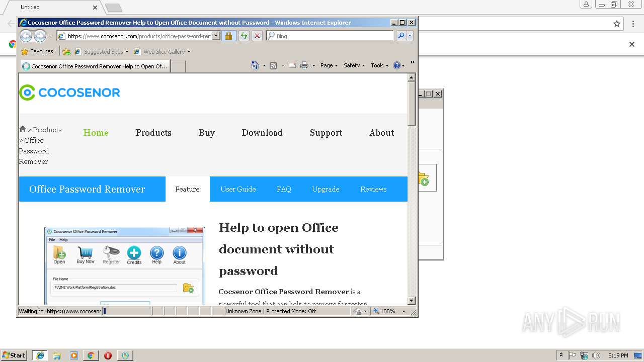Expand command bar overflow chevron
The width and height of the screenshot is (644, 362).
[413, 62]
